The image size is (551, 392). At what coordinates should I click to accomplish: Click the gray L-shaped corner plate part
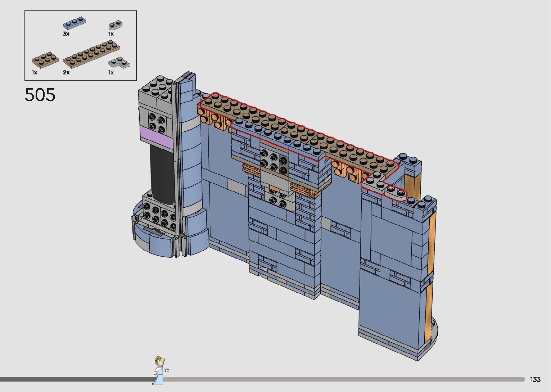point(119,63)
